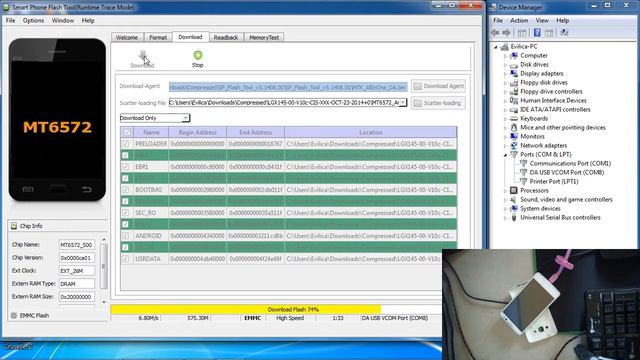
Task: Collapse the Ports (COM & LPT) node
Action: point(505,155)
